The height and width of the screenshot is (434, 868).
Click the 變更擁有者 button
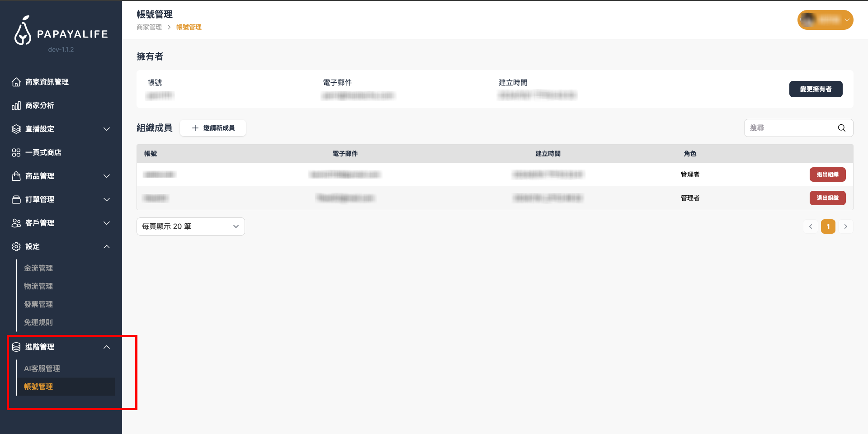[816, 89]
